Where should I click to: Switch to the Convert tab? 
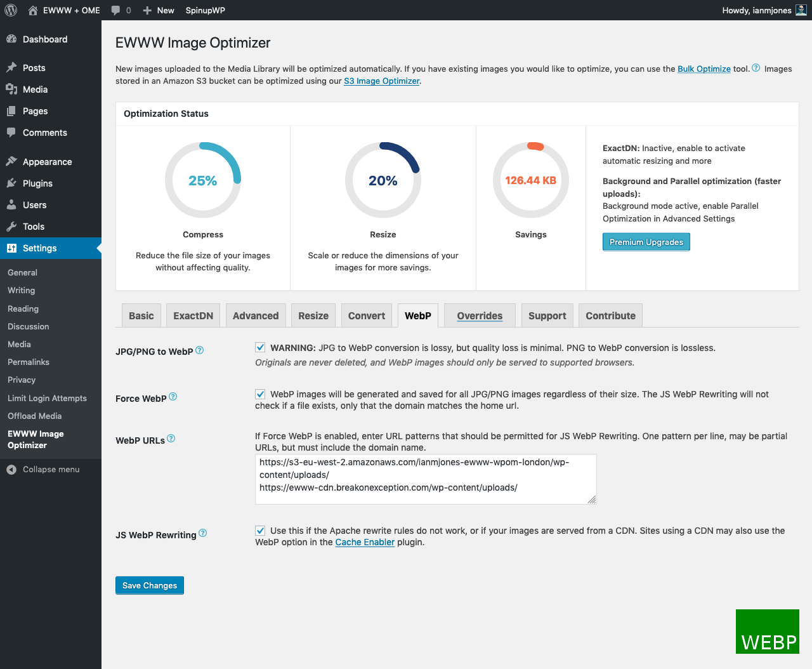tap(367, 315)
